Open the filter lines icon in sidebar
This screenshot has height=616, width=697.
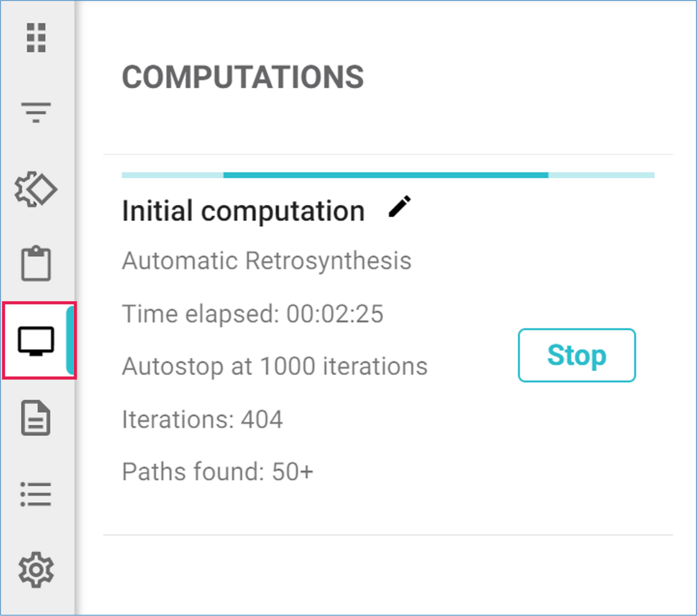click(36, 112)
